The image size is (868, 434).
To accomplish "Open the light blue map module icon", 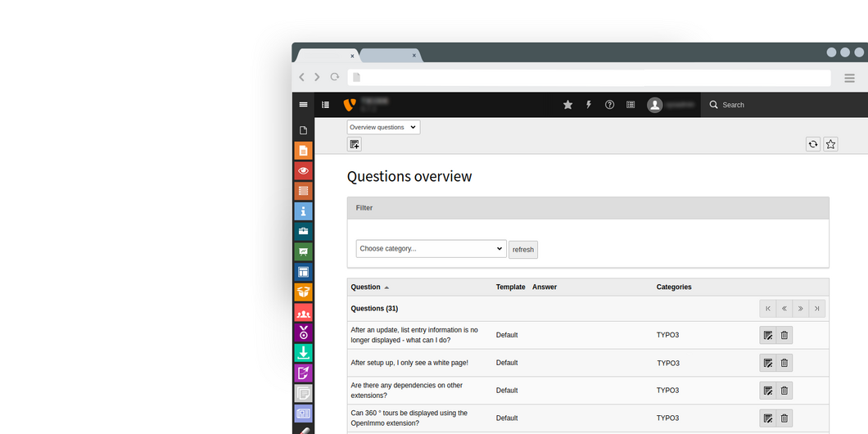I will (303, 413).
